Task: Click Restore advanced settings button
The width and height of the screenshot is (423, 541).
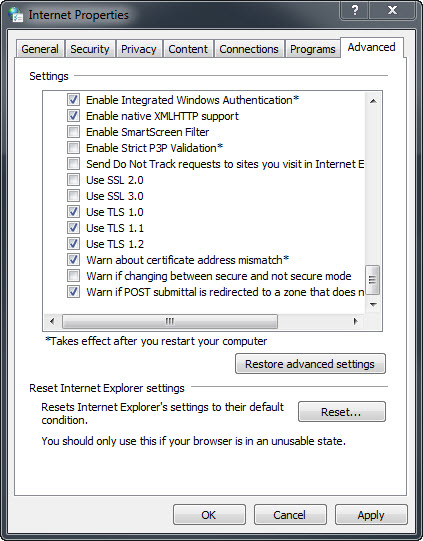Action: pos(310,364)
